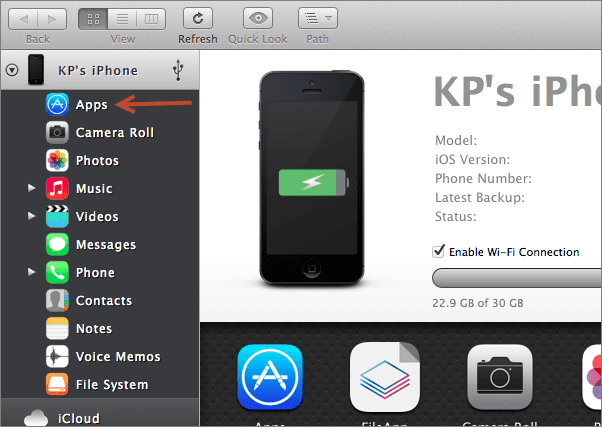602x427 pixels.
Task: Click the 22.9 GB of 30 GB text
Action: [x=478, y=303]
